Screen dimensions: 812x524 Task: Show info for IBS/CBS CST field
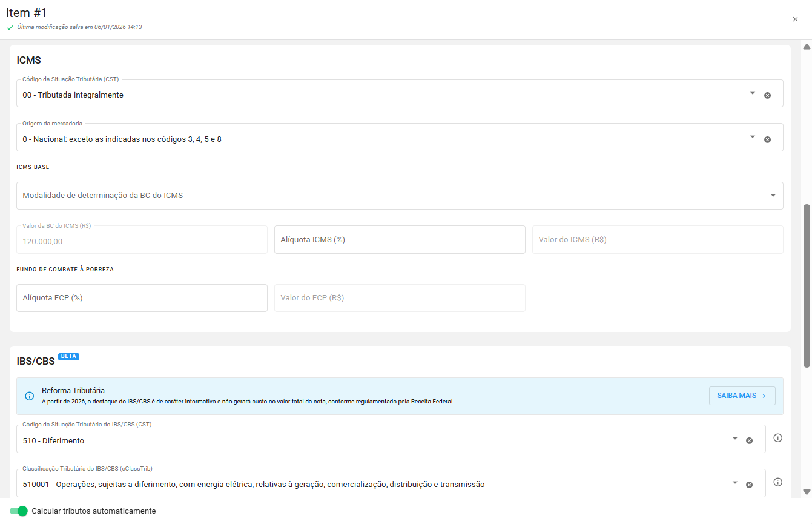pos(778,438)
